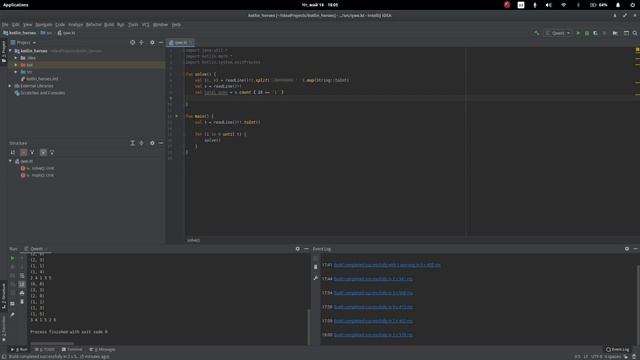Open the TODO tool window tab
The height and width of the screenshot is (360, 640).
44,349
